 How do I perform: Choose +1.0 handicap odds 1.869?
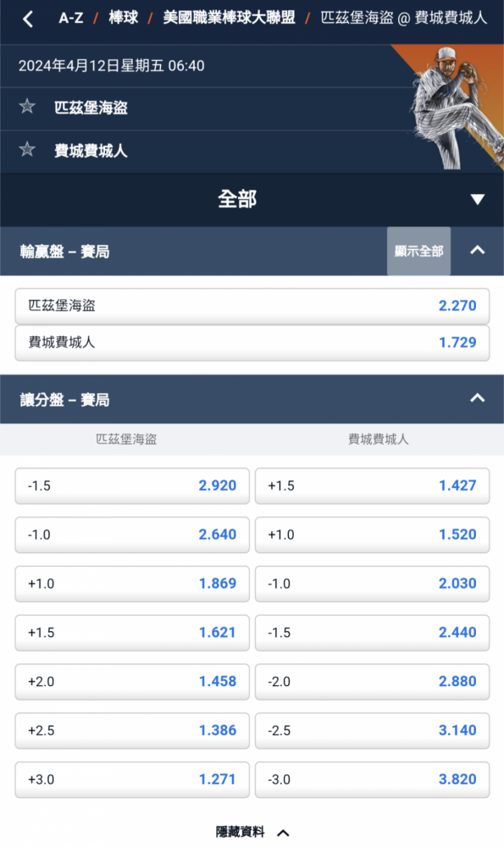coord(132,584)
